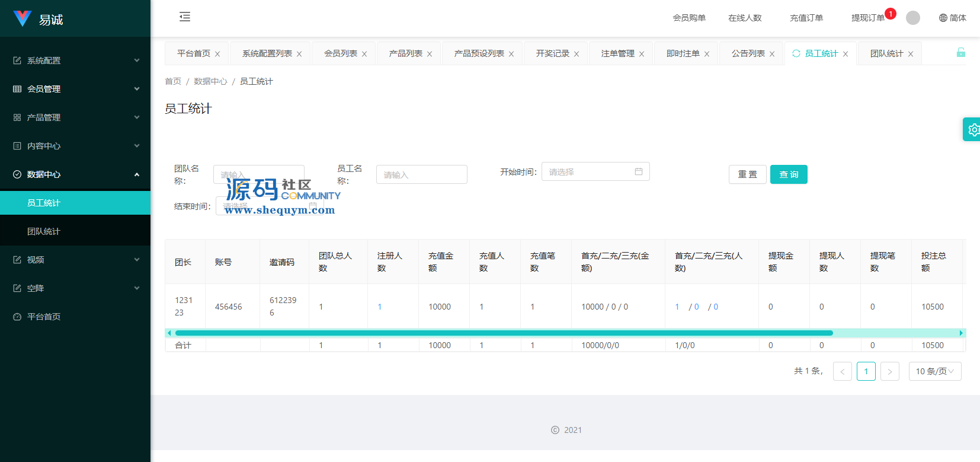
Task: Open the language globe selector 简体
Action: click(x=952, y=18)
